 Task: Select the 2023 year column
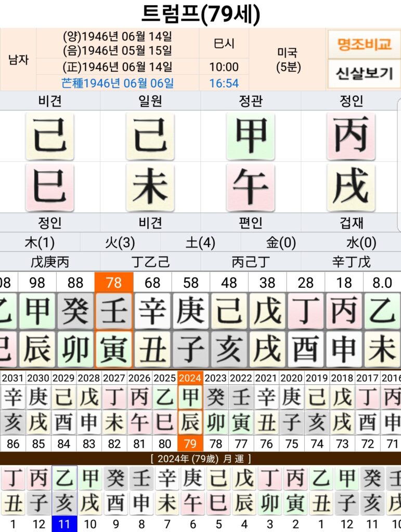pos(216,378)
